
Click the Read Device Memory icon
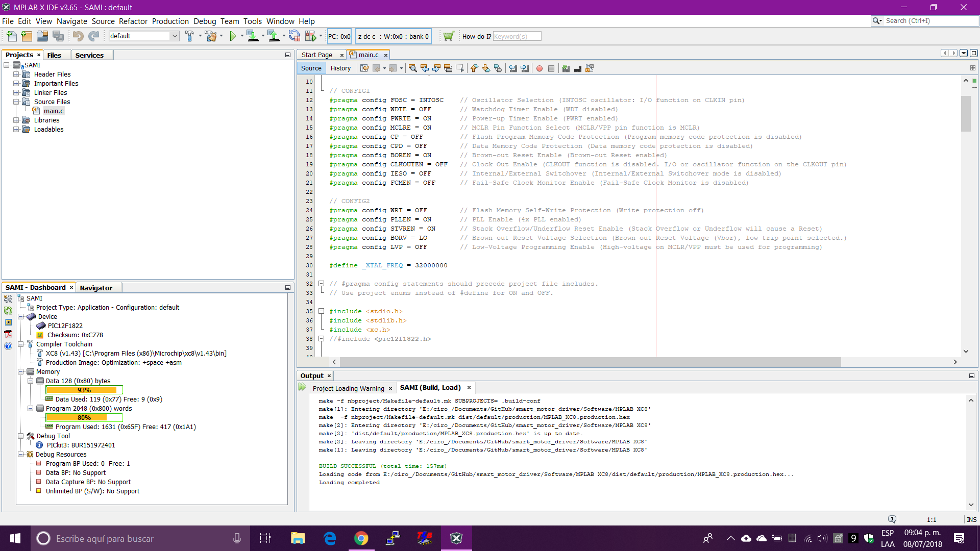pos(274,36)
